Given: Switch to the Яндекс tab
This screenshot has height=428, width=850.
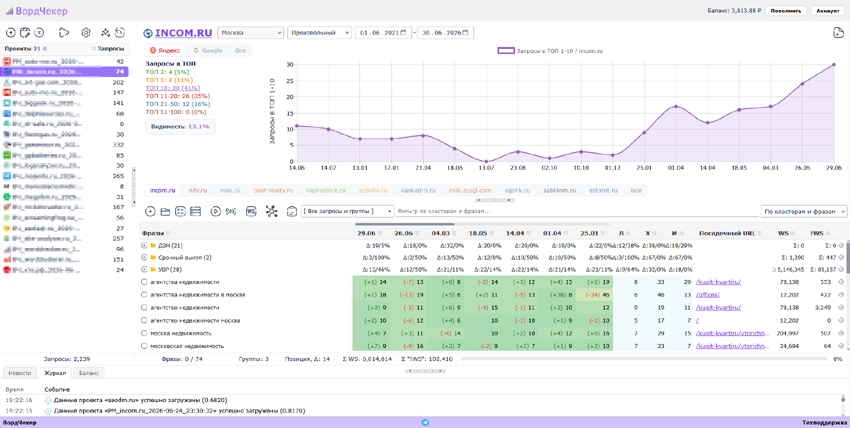Looking at the screenshot, I should 164,50.
